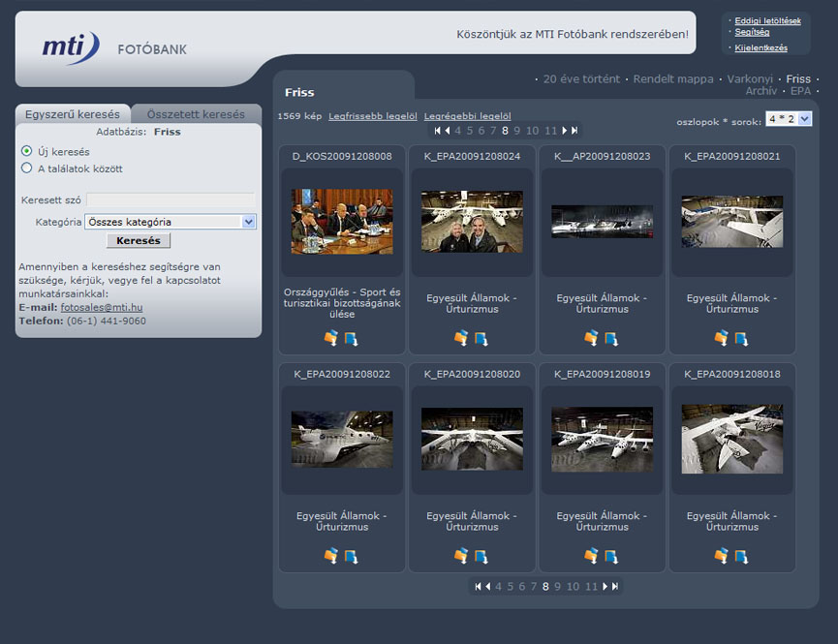Open the 'Archív' section in top navigation
This screenshot has height=644, width=838.
(760, 91)
